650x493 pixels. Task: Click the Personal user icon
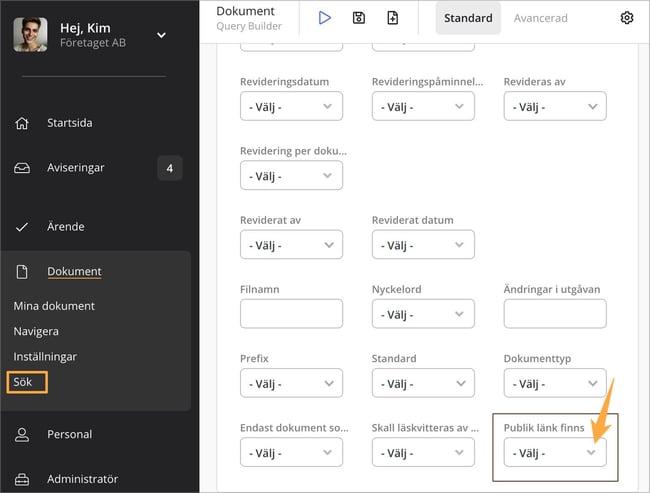22,434
